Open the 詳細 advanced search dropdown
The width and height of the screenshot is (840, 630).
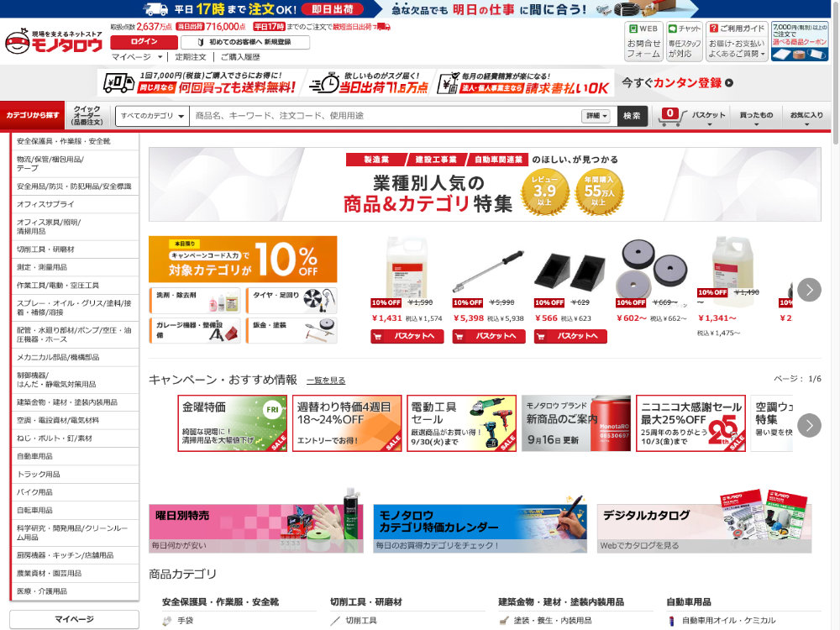[596, 116]
